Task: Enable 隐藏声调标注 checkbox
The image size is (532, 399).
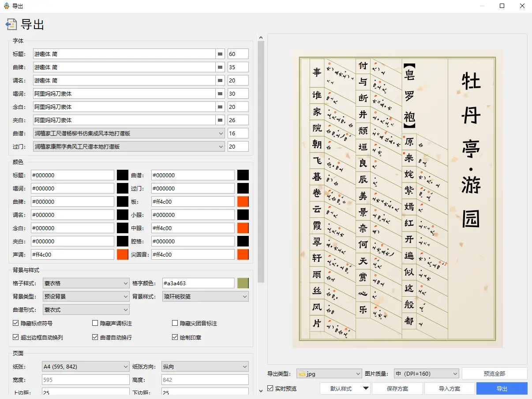Action: pyautogui.click(x=95, y=323)
